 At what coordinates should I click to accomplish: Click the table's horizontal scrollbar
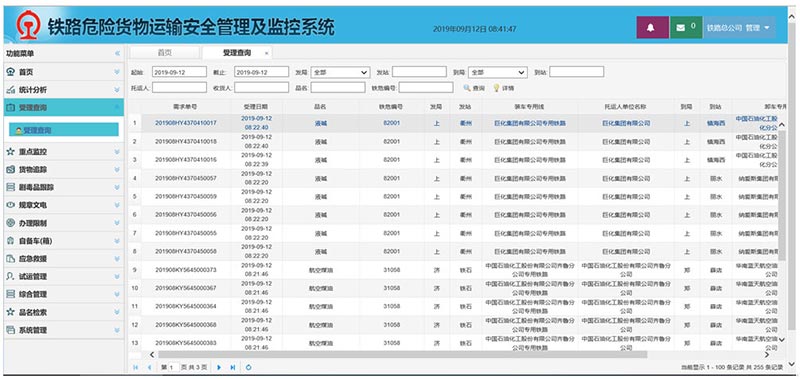[402, 354]
